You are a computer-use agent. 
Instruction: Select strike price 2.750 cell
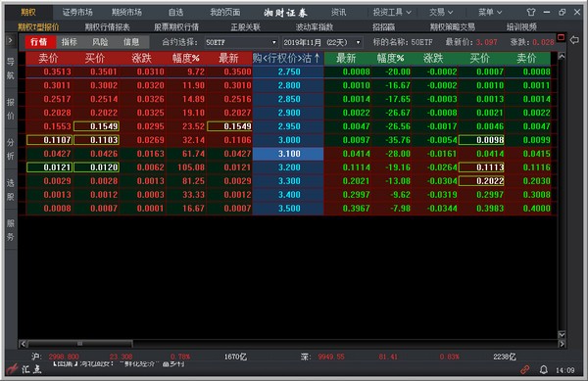[x=288, y=71]
